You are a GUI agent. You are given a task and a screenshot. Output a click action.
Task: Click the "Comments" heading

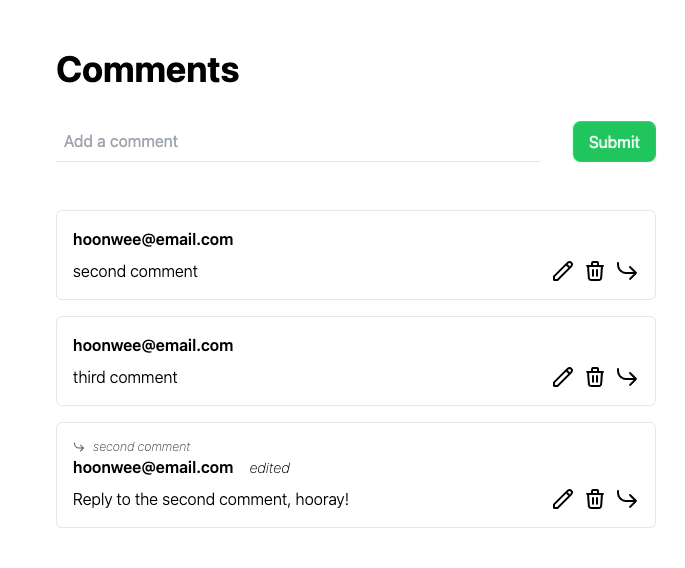coord(148,70)
